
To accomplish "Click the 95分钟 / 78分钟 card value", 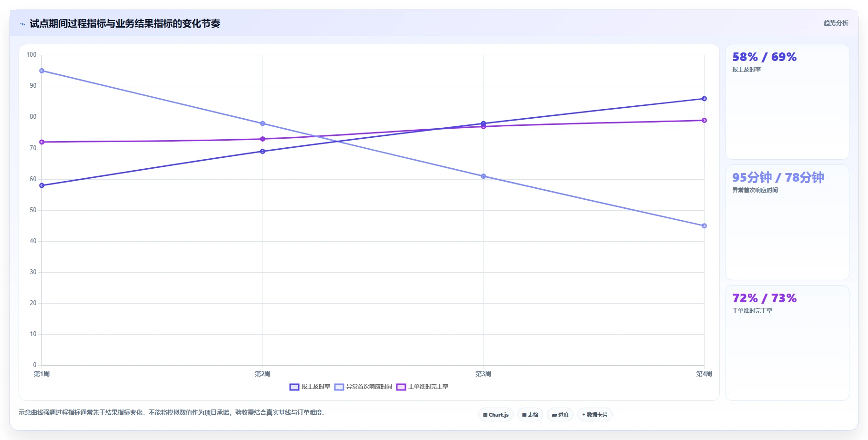I will click(x=778, y=178).
